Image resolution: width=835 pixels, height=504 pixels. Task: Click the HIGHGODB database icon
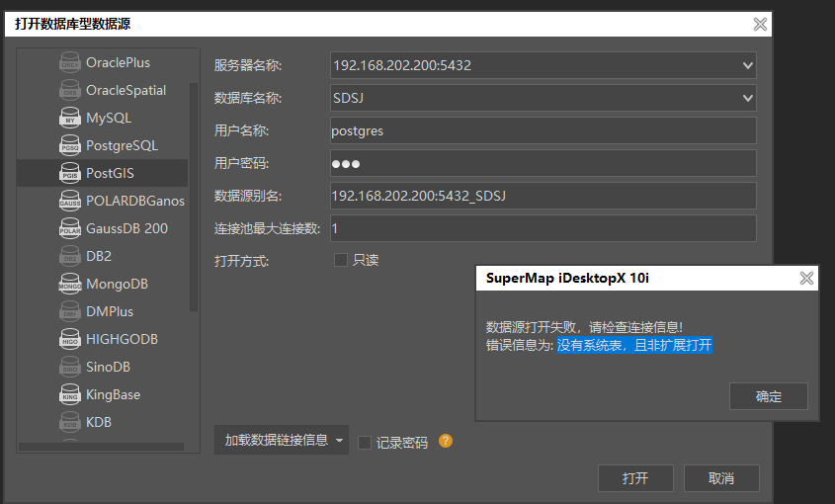tap(70, 339)
